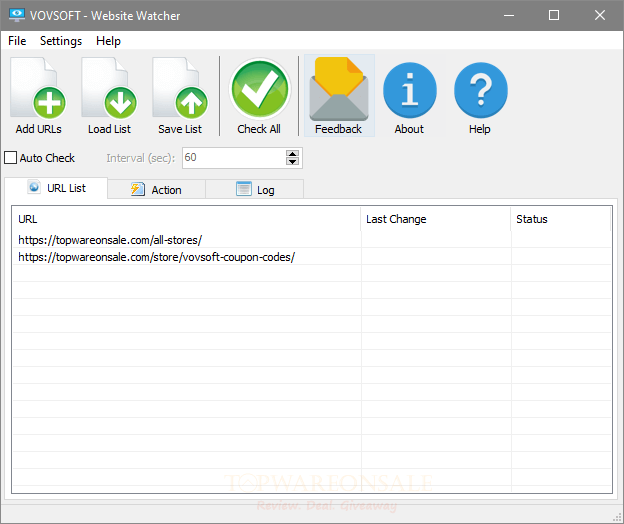This screenshot has width=624, height=524.
Task: Run Check All with green checkmark
Action: 259,95
